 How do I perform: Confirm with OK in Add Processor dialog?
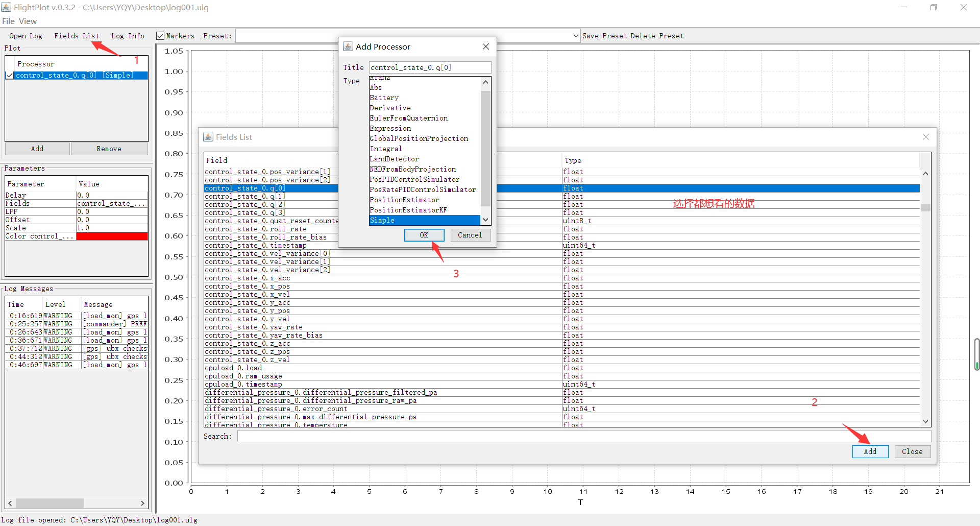pos(424,235)
